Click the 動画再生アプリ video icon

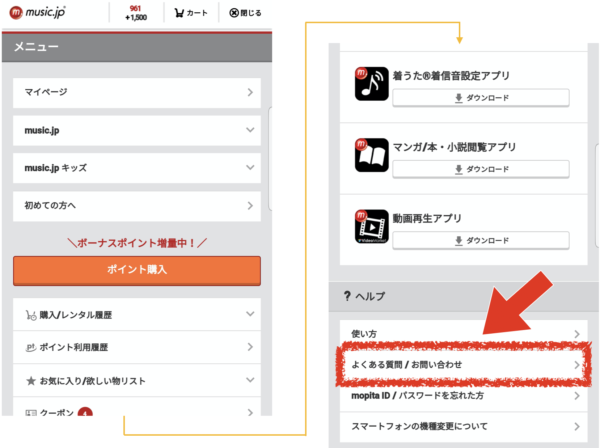(371, 226)
